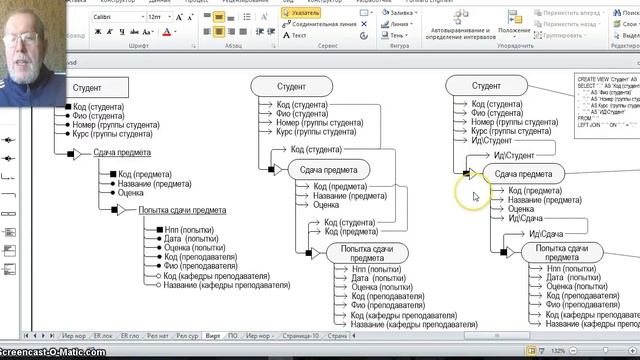
Task: Click the zoom slider handle
Action: (605, 351)
